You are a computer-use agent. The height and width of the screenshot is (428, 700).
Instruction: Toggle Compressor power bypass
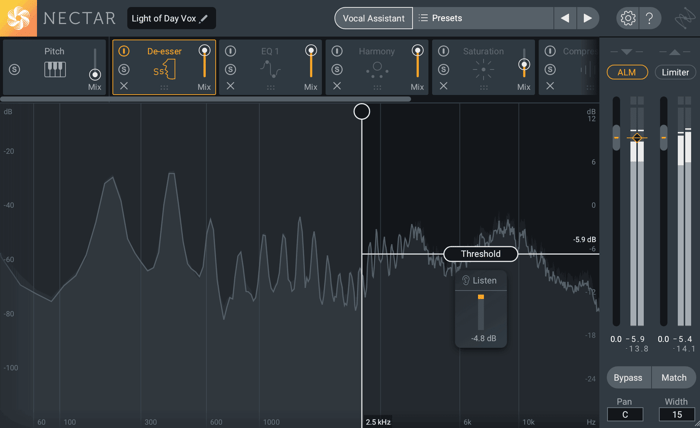(x=550, y=51)
